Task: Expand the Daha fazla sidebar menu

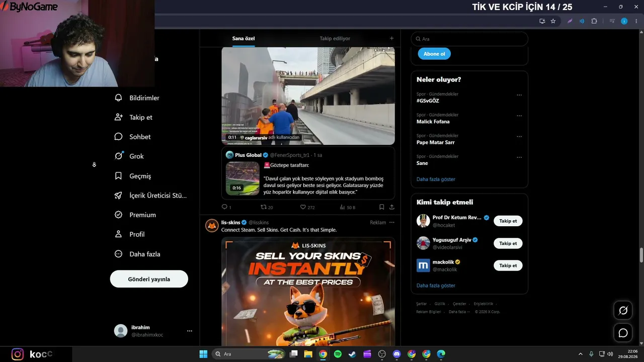Action: tap(137, 254)
